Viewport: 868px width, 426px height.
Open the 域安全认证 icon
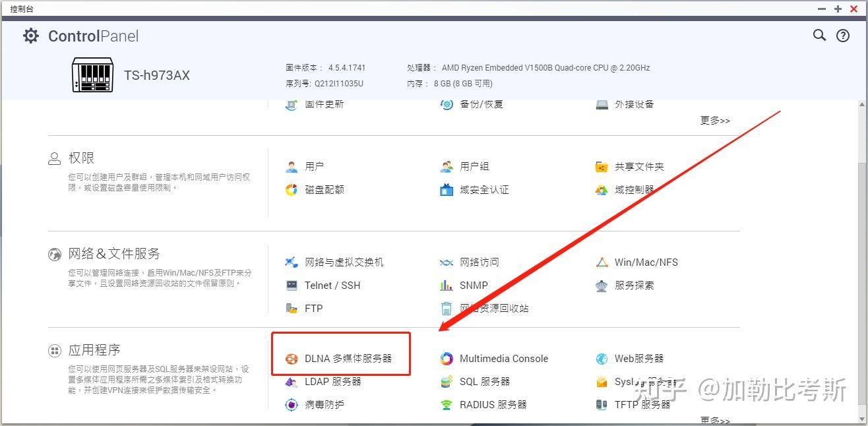(x=447, y=190)
